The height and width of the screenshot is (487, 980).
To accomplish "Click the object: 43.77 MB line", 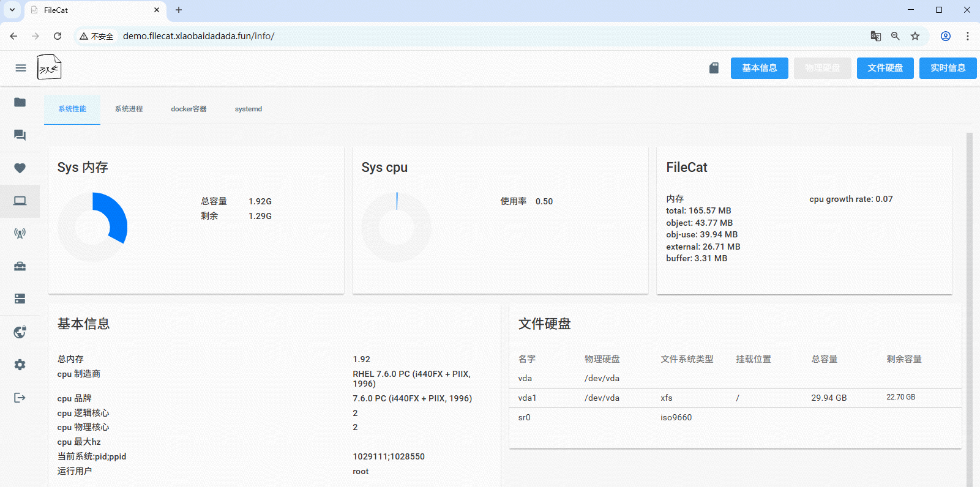I will pyautogui.click(x=700, y=223).
